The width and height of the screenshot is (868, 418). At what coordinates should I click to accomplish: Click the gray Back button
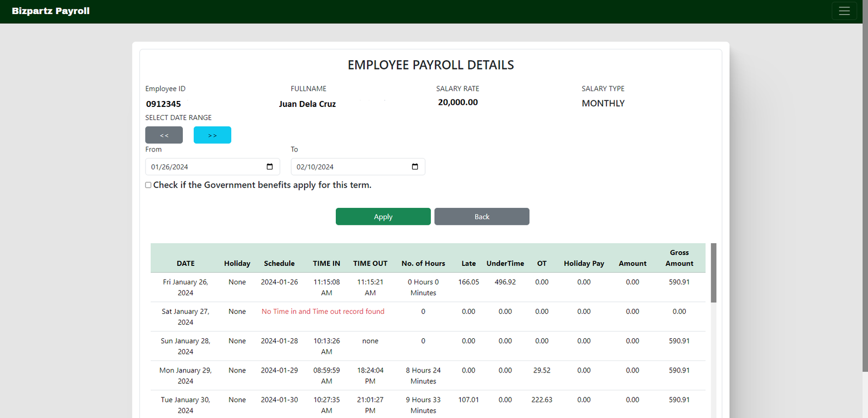[x=482, y=217]
